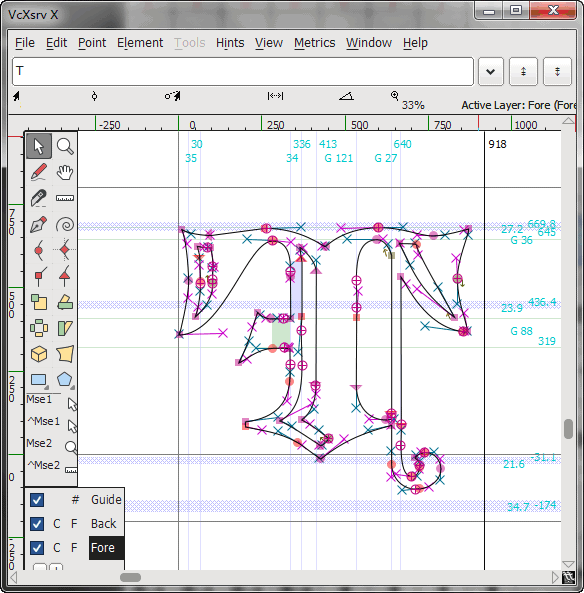Select the Perspective tool

(x=65, y=354)
